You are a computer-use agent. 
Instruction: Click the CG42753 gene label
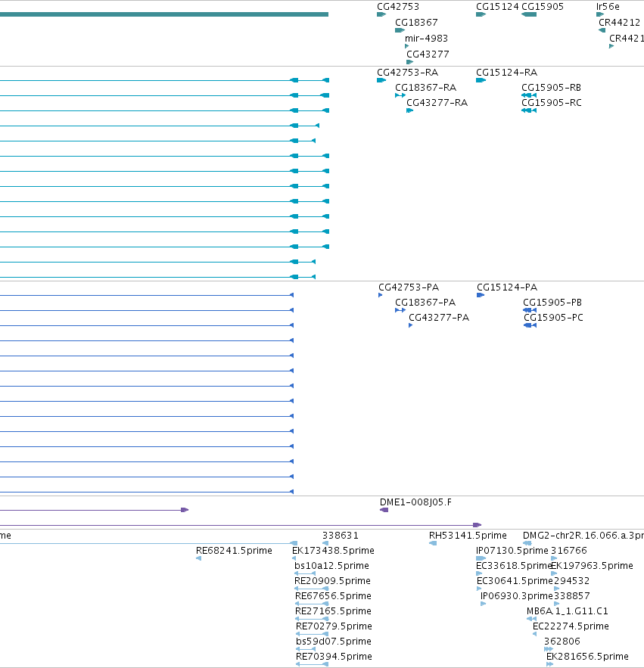[x=398, y=7]
